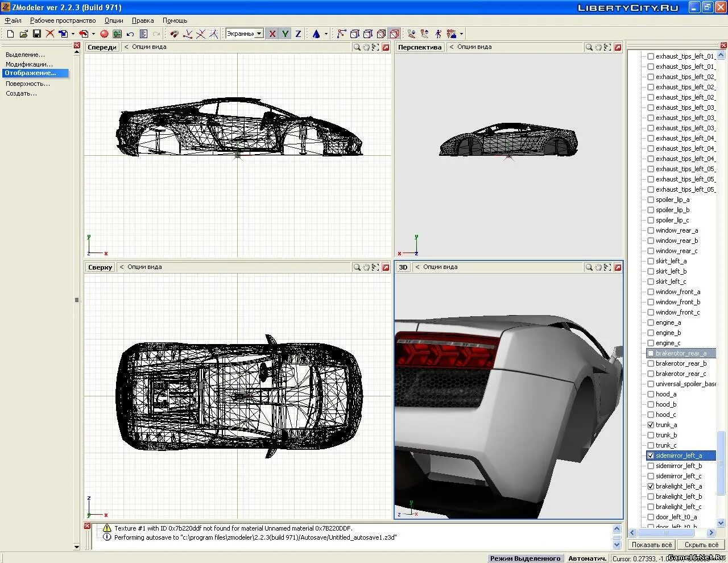Click the green texture browser icon

(117, 34)
